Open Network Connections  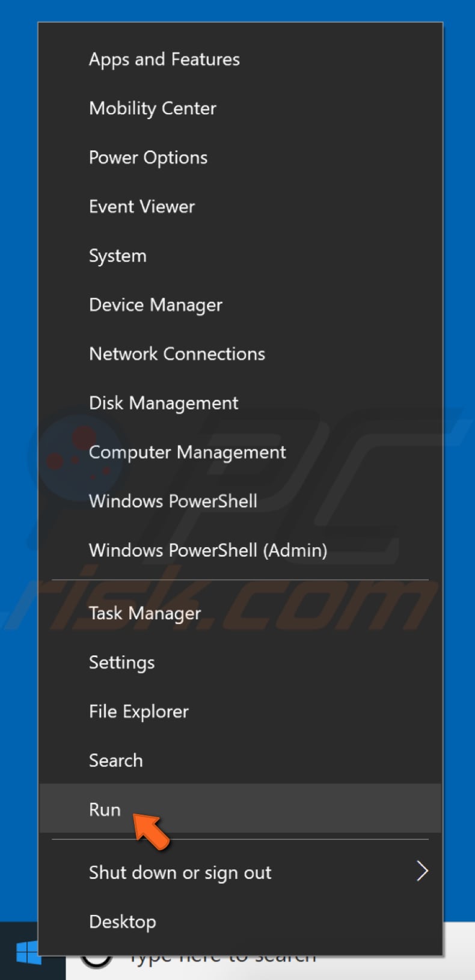(177, 354)
